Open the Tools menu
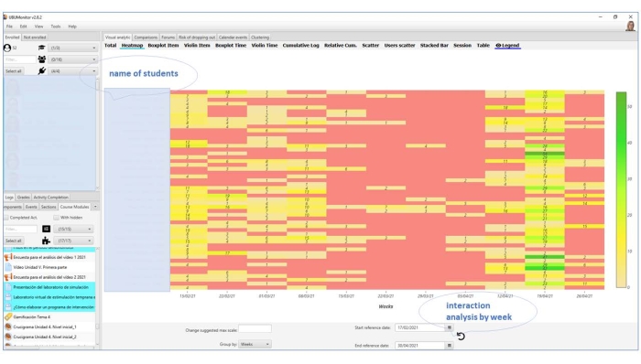Image resolution: width=641 pixels, height=364 pixels. (x=56, y=27)
